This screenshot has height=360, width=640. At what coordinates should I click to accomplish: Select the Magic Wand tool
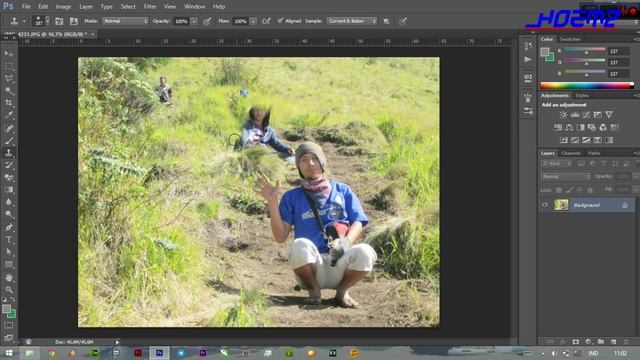[x=9, y=90]
